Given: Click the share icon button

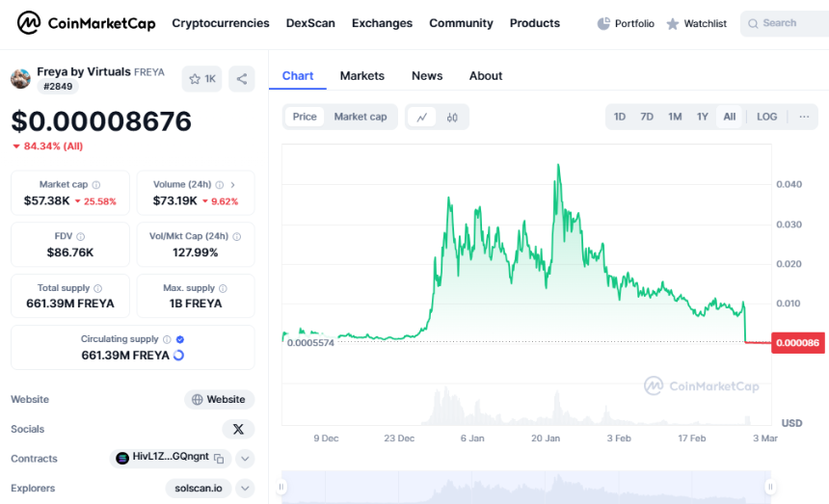Looking at the screenshot, I should coord(242,79).
